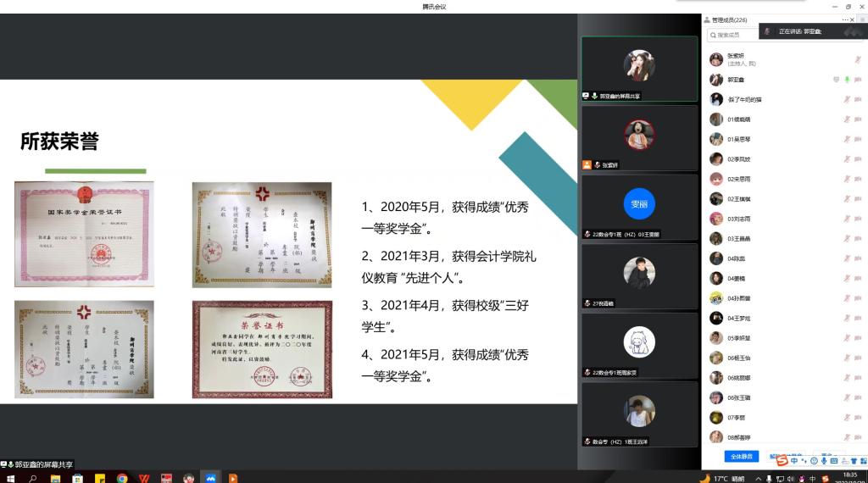The image size is (868, 483).
Task: Click the red 荣誉证书 certificate image
Action: [x=262, y=350]
